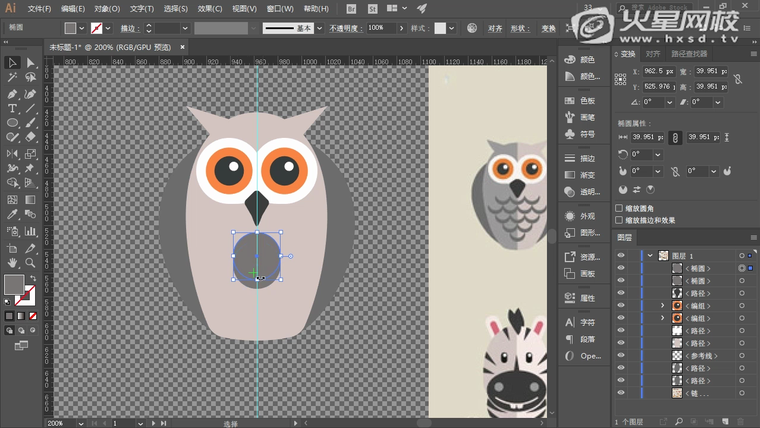The width and height of the screenshot is (760, 428).
Task: Enable the 缩放圆角 checkbox
Action: (619, 208)
